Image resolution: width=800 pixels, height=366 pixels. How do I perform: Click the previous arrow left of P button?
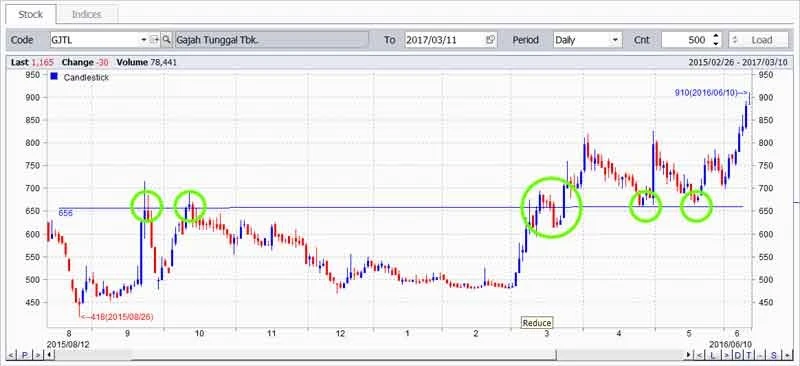(11, 355)
